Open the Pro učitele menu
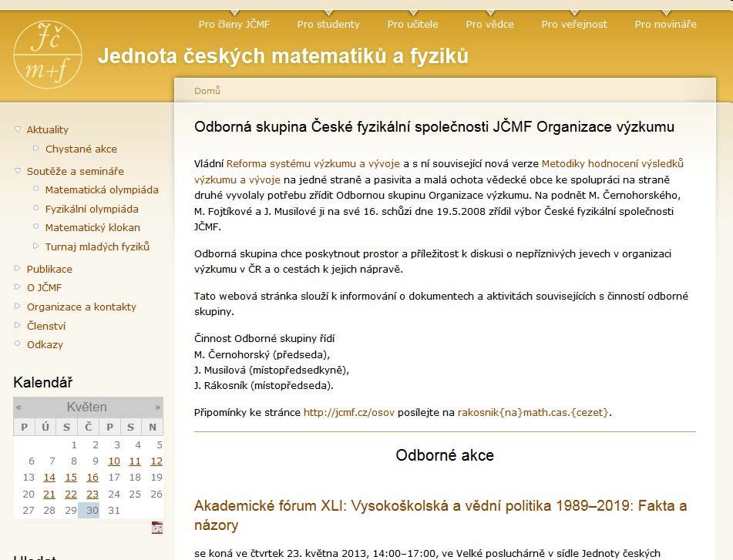 click(413, 25)
